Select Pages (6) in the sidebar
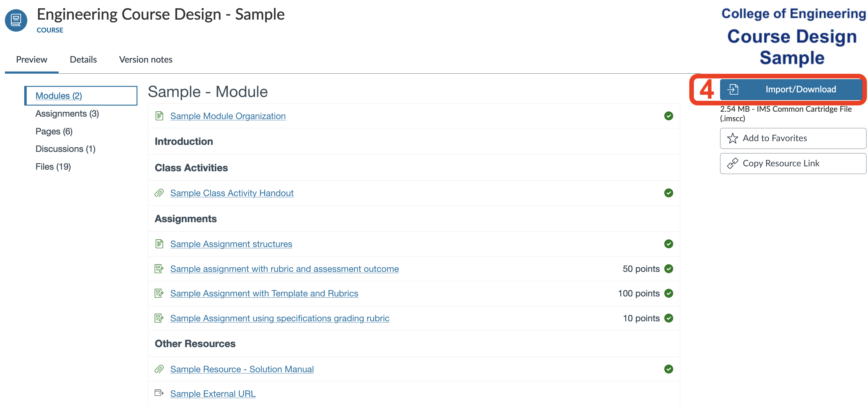 pyautogui.click(x=54, y=131)
